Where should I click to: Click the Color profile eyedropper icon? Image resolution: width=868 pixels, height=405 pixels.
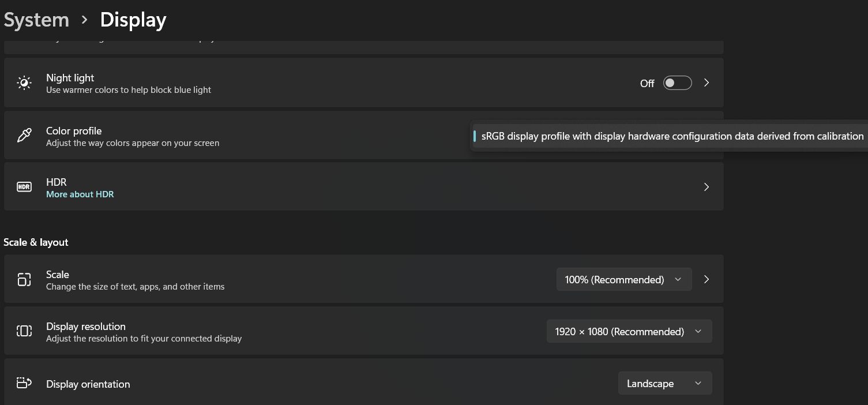[x=24, y=136]
